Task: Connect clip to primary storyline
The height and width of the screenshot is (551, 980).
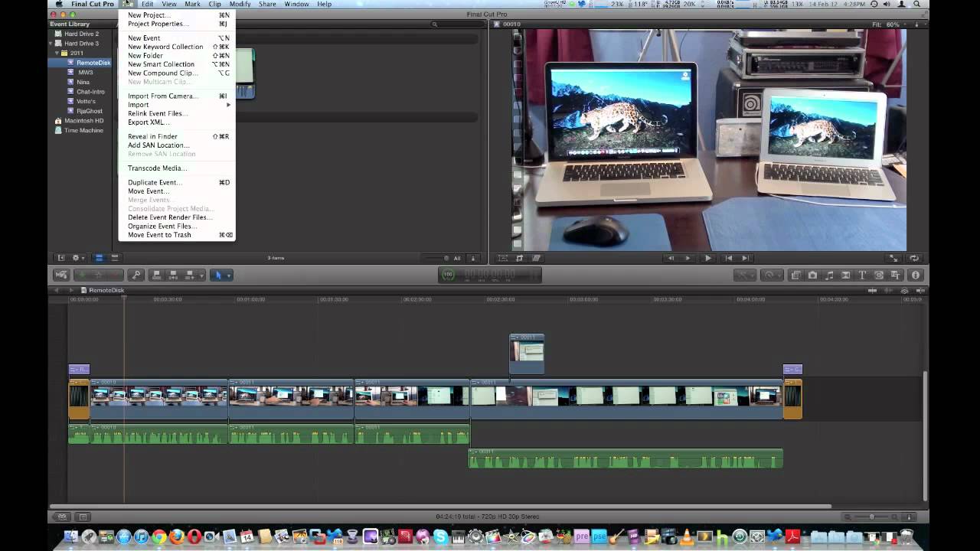Action: click(157, 275)
